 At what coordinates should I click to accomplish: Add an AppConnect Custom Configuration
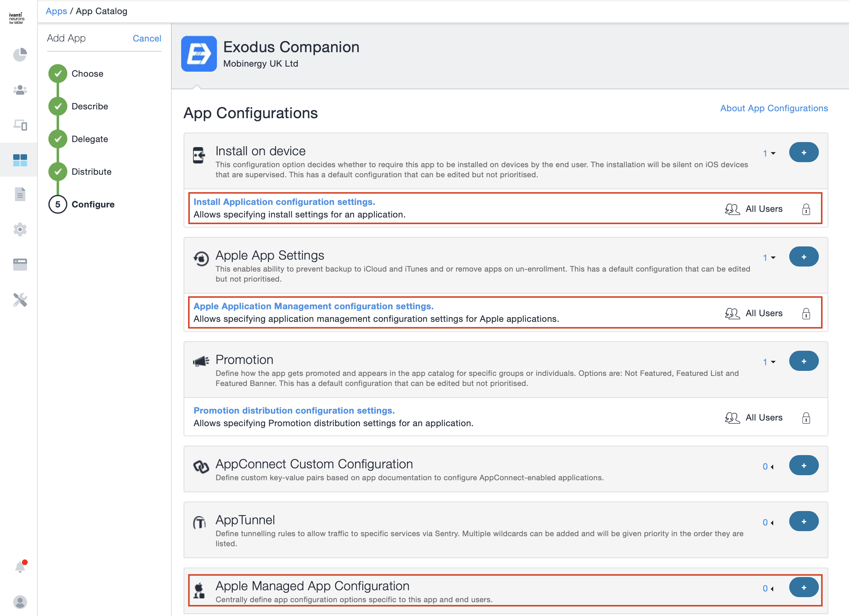(x=803, y=465)
